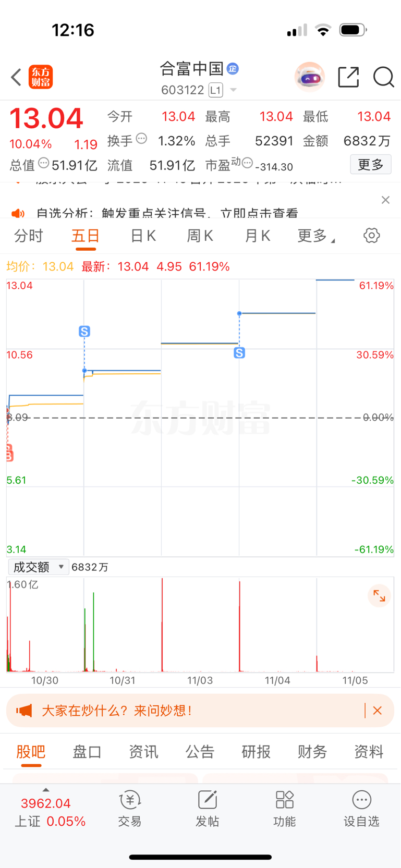Tap the 交易 trade icon
This screenshot has height=868, width=401.
[x=130, y=809]
